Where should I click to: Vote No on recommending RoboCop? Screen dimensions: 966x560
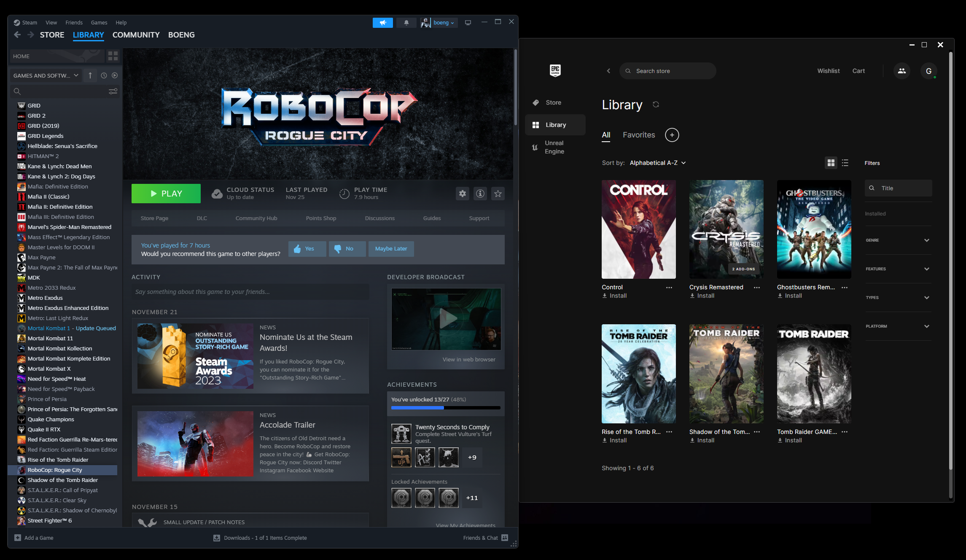(x=347, y=249)
